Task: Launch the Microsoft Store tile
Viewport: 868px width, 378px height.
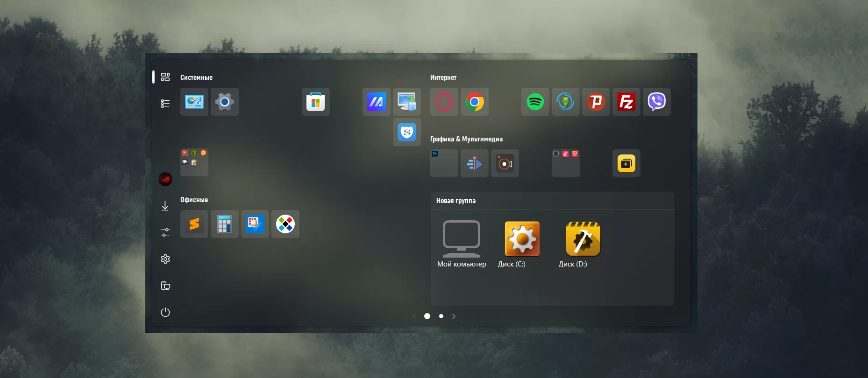Action: point(316,102)
